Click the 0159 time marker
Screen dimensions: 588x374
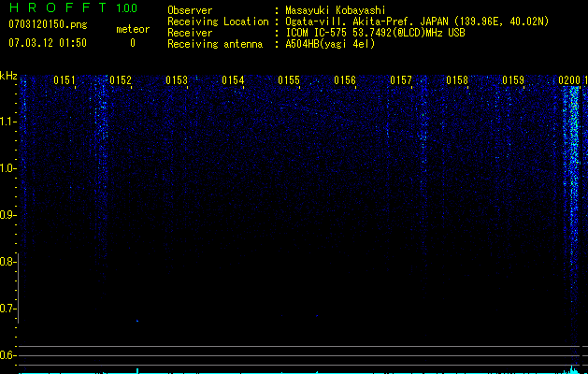tap(513, 80)
